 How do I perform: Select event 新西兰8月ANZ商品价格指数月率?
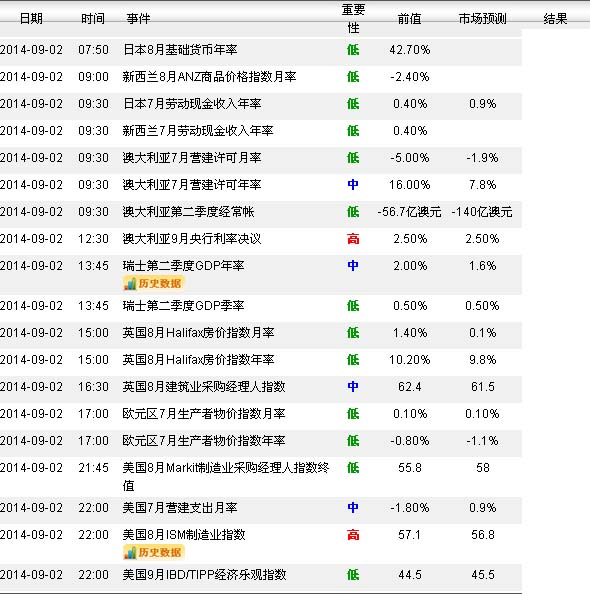209,77
